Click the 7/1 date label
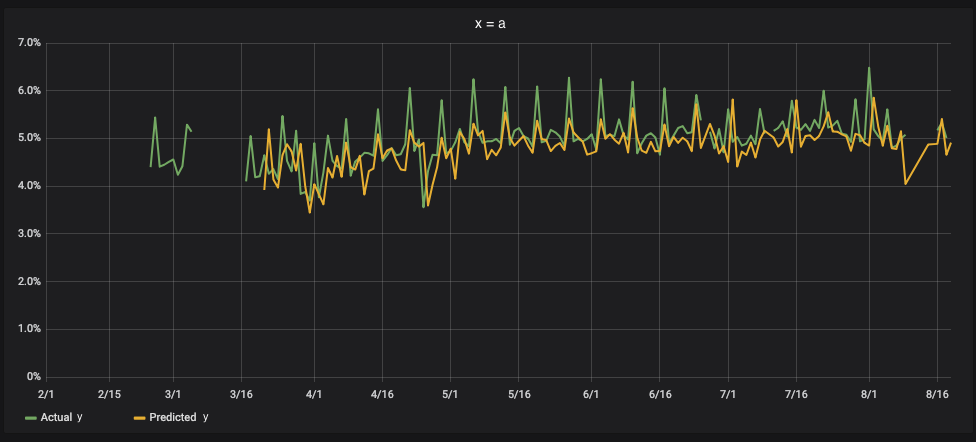The width and height of the screenshot is (976, 442). click(728, 395)
